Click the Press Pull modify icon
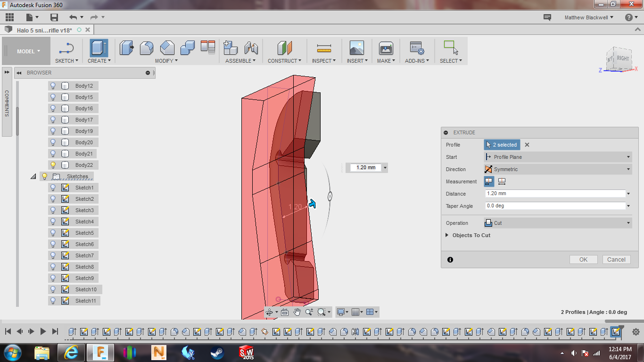Image resolution: width=644 pixels, height=362 pixels. 126,48
